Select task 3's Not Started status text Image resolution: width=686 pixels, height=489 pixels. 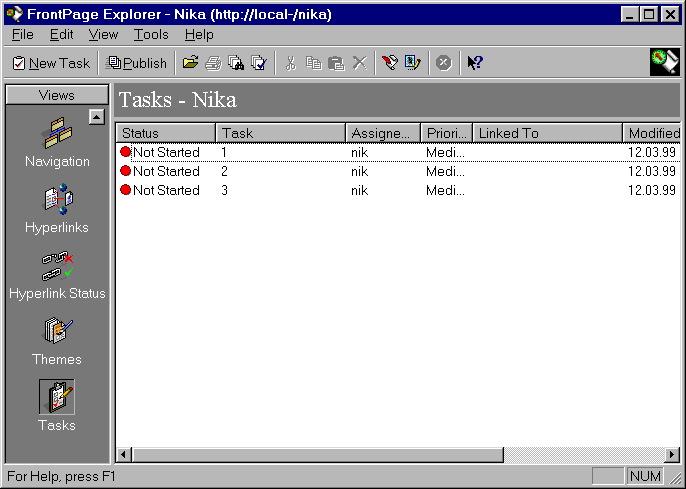pos(166,190)
